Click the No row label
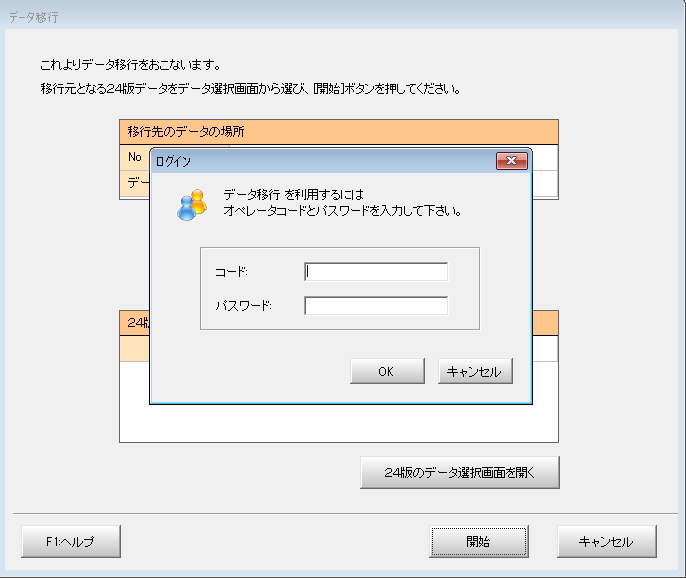The height and width of the screenshot is (578, 686). [x=135, y=157]
